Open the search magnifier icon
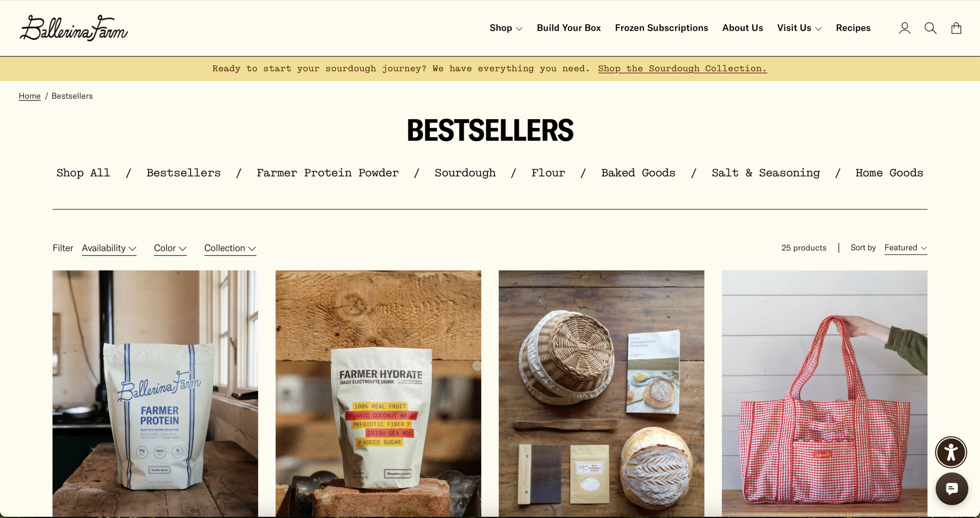The width and height of the screenshot is (980, 518). tap(930, 28)
